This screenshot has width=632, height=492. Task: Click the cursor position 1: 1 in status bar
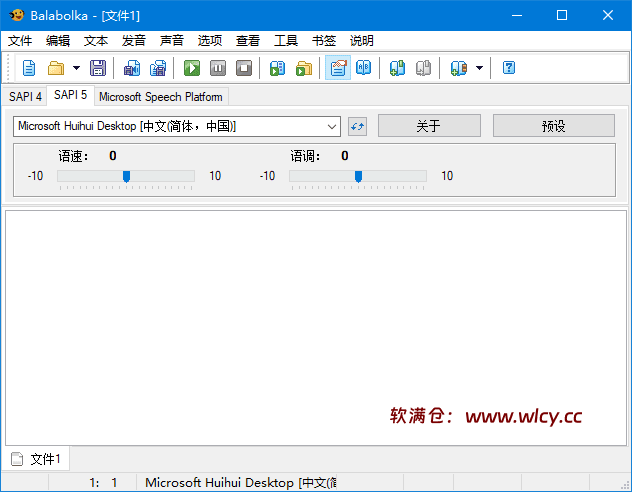point(103,482)
